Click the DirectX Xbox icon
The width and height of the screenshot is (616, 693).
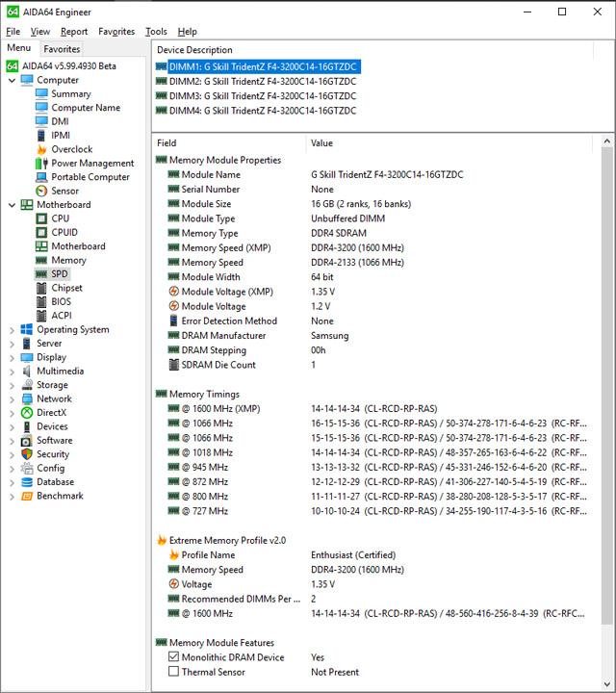(27, 412)
